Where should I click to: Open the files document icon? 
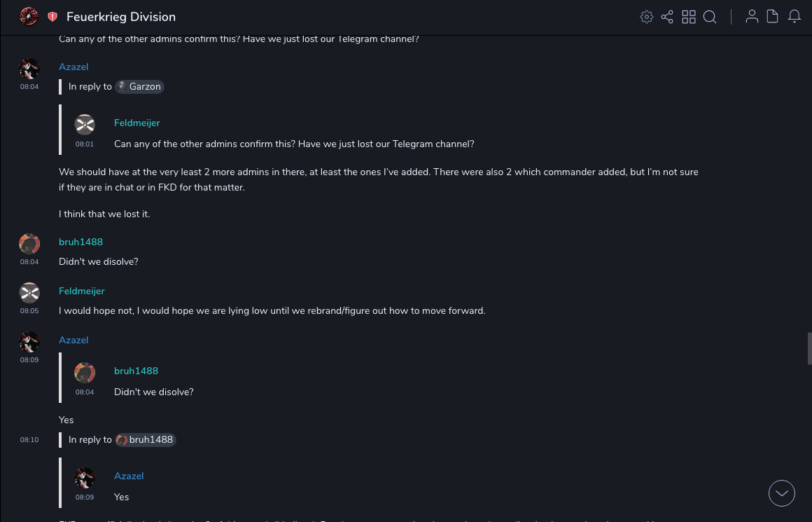click(773, 17)
